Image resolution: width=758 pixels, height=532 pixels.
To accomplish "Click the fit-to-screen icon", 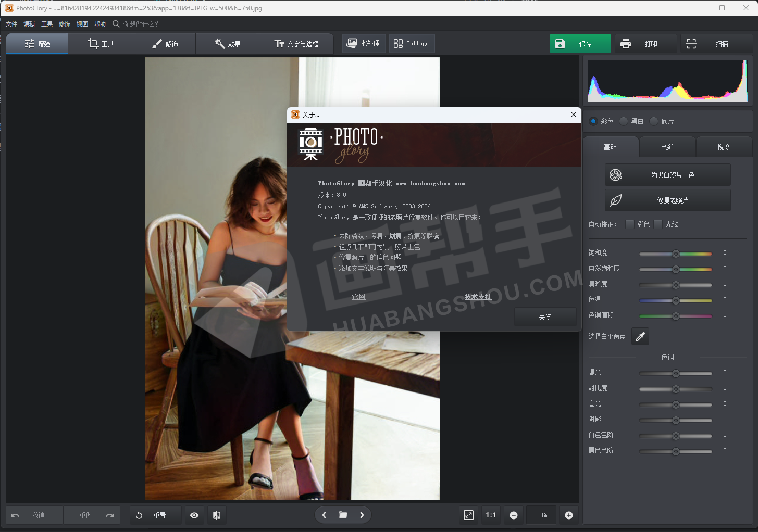I will pos(469,515).
